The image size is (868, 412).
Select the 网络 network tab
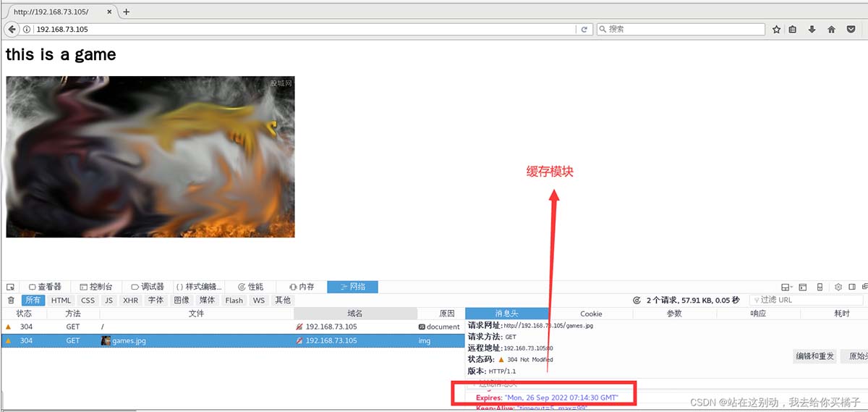pyautogui.click(x=352, y=287)
